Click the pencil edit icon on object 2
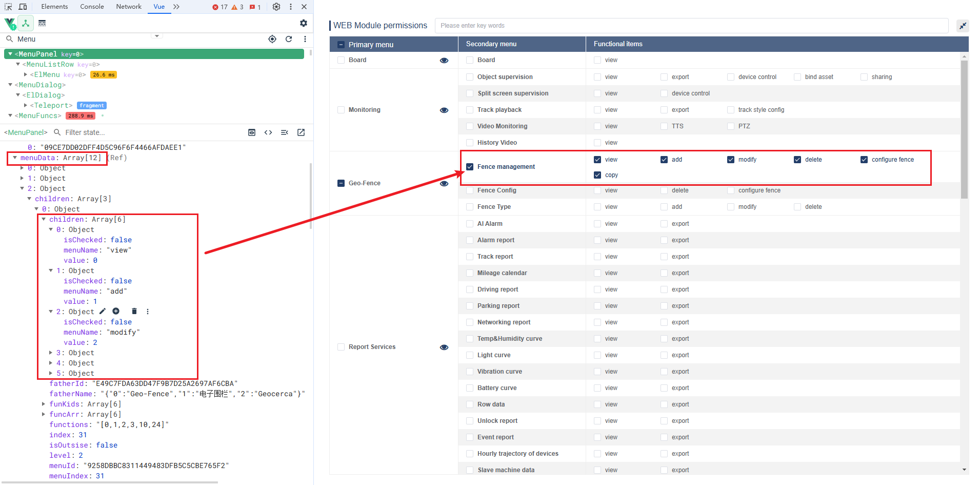Viewport: 980px width, 485px height. pos(103,312)
